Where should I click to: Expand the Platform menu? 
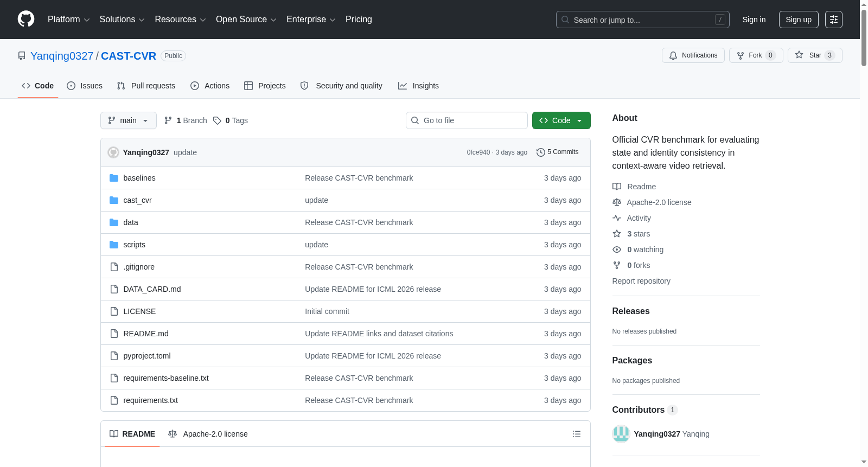coord(69,20)
